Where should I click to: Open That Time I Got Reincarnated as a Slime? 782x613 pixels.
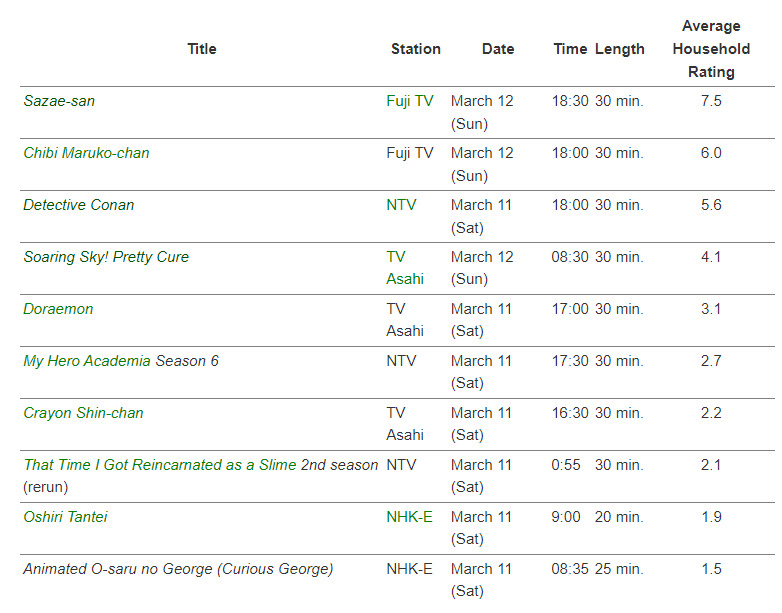[200, 465]
